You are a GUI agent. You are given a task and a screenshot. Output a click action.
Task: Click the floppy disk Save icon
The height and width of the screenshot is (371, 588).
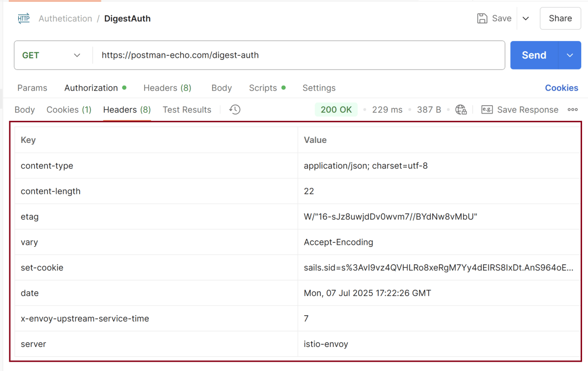tap(482, 19)
